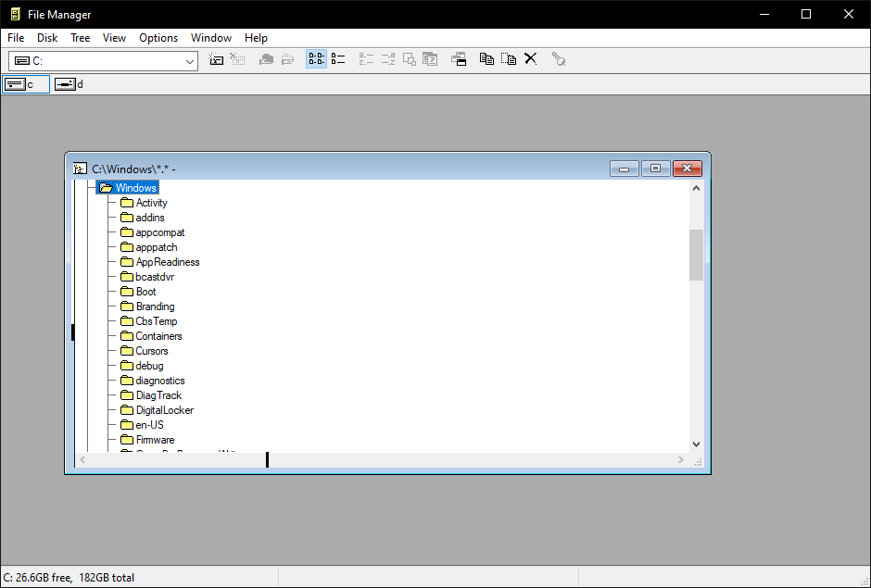Click scroll-up arrow in tree pane
The image size is (871, 588).
[x=696, y=188]
